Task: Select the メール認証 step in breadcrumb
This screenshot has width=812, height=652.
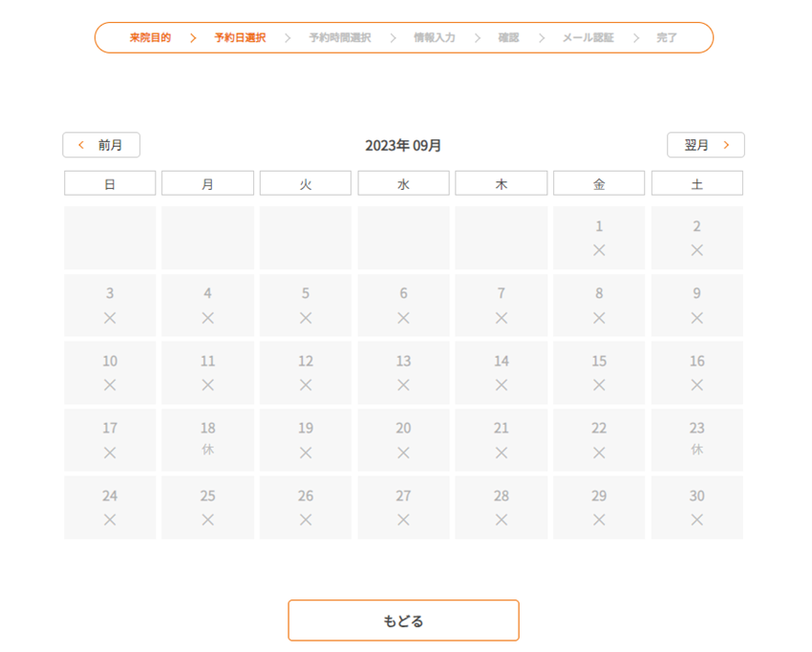Action: (x=588, y=38)
